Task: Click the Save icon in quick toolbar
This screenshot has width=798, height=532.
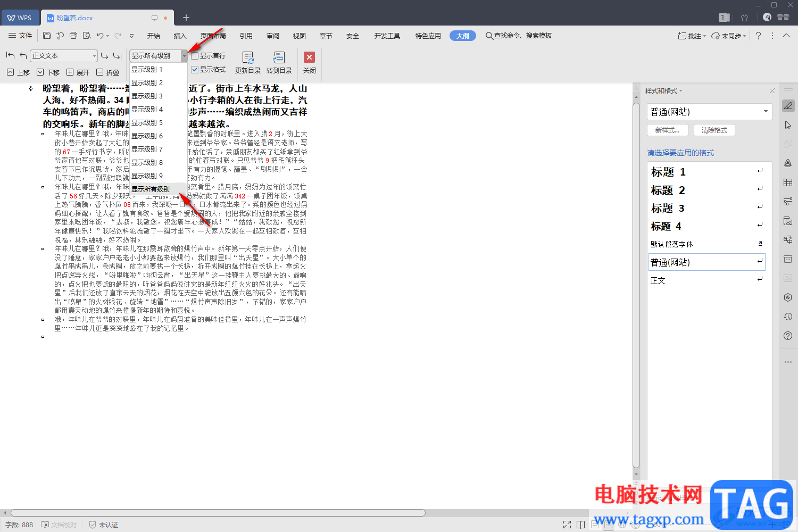Action: coord(47,36)
